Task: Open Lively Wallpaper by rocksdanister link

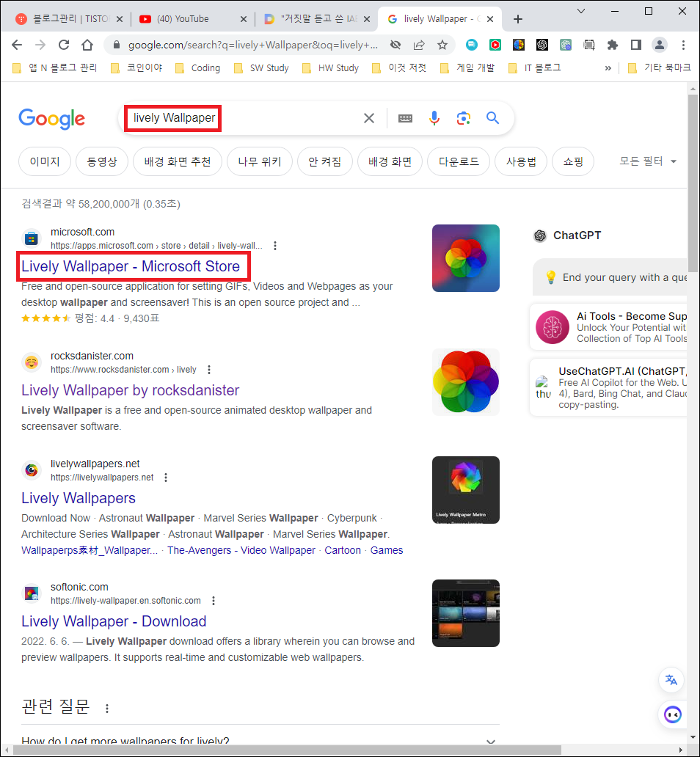Action: pos(131,390)
